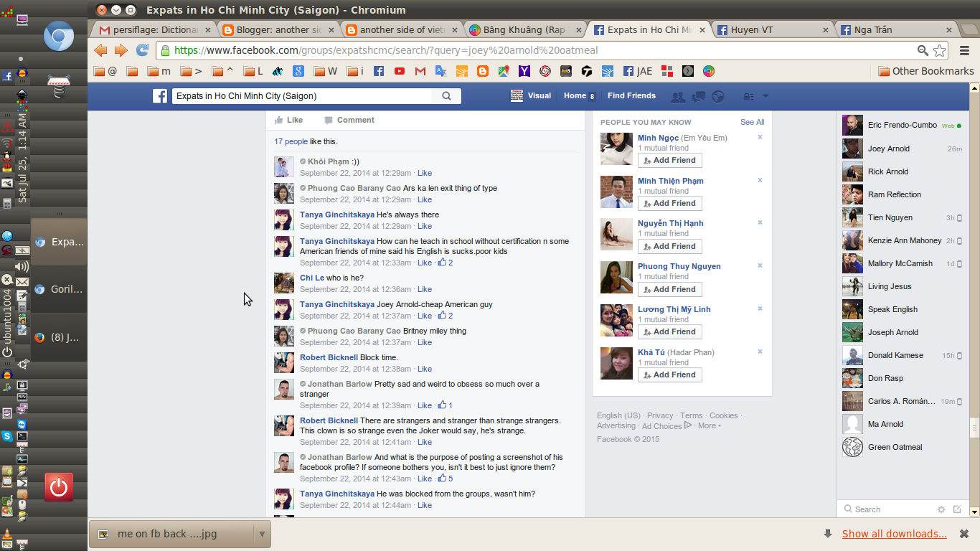Click the Comment button under post
Screen dimensions: 980x551
pyautogui.click(x=349, y=121)
